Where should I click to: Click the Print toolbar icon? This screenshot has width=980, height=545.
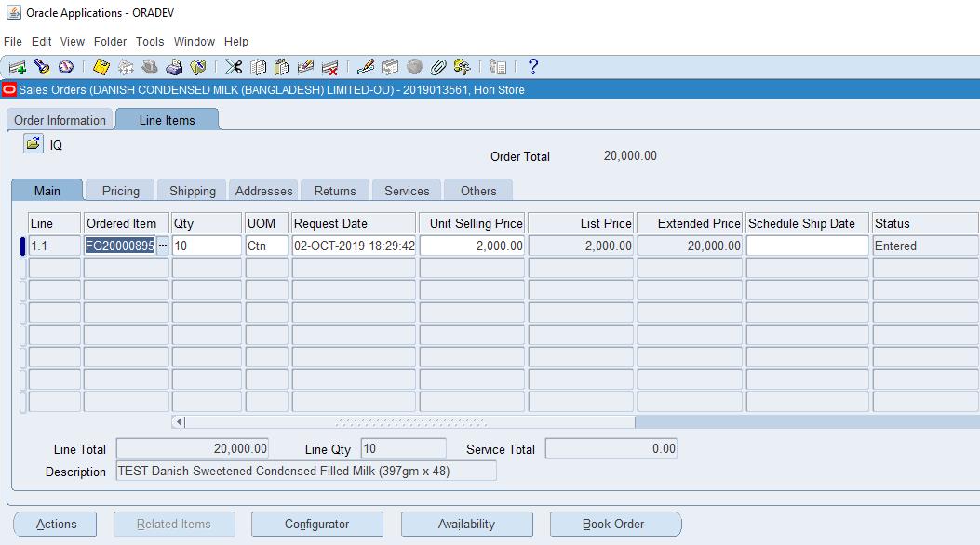pyautogui.click(x=174, y=67)
